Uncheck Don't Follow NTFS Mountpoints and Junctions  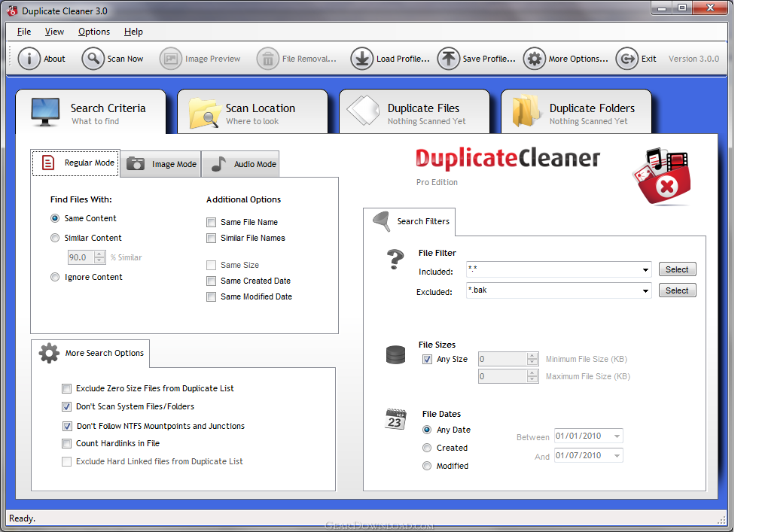tap(67, 426)
